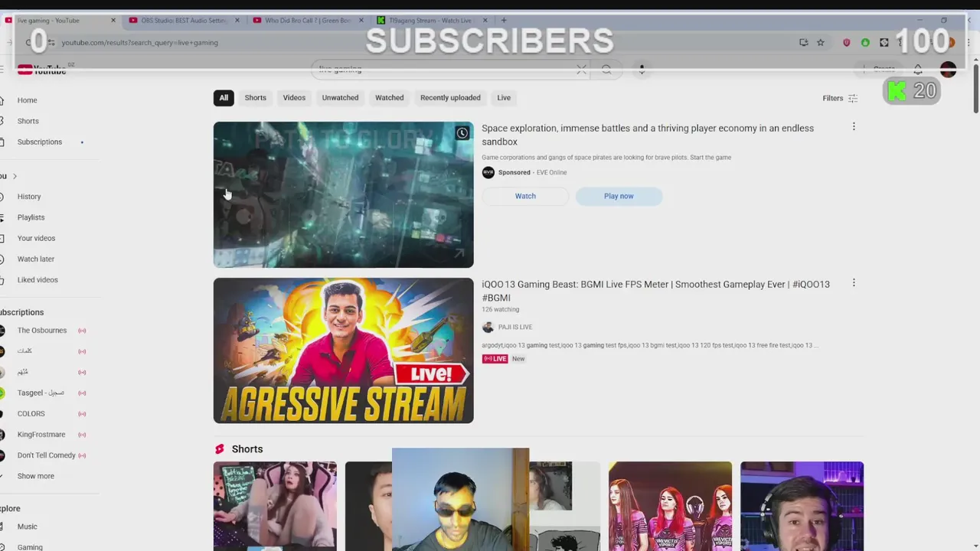
Task: Open Subscriptions in sidebar
Action: click(x=40, y=142)
